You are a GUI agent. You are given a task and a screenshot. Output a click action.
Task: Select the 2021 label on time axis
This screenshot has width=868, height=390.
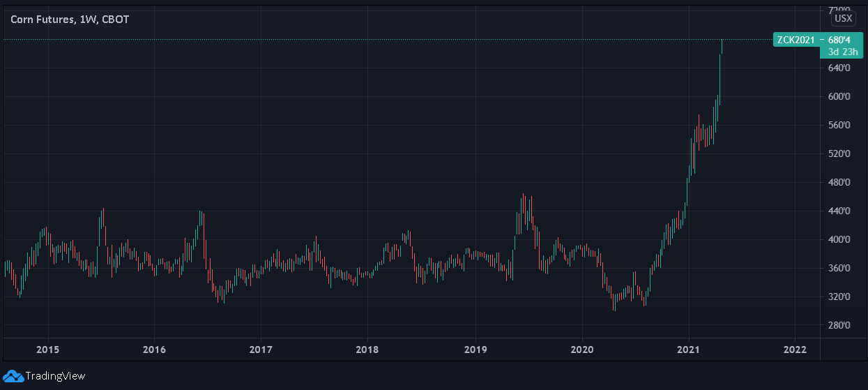coord(688,349)
